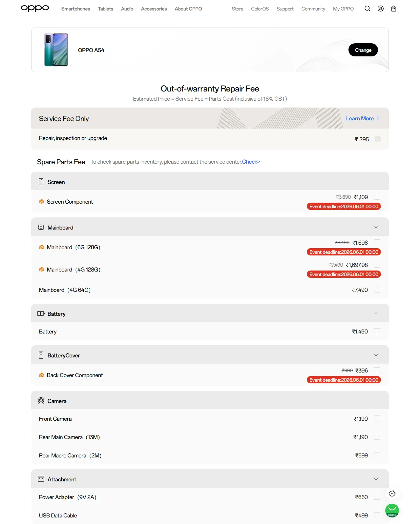Check the Mainboard (4G 64G) checkbox
This screenshot has width=420, height=524.
click(x=377, y=290)
